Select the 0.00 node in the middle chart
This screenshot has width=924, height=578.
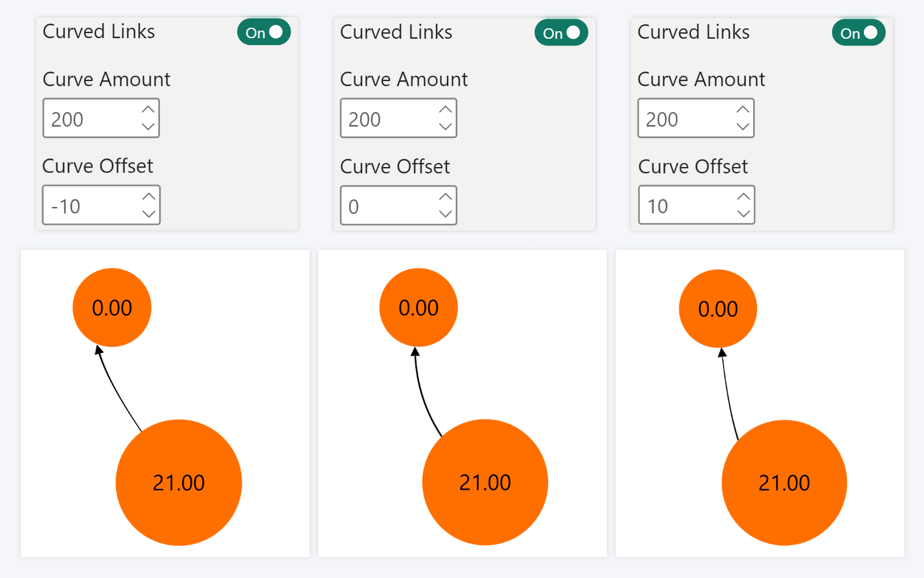coord(418,307)
